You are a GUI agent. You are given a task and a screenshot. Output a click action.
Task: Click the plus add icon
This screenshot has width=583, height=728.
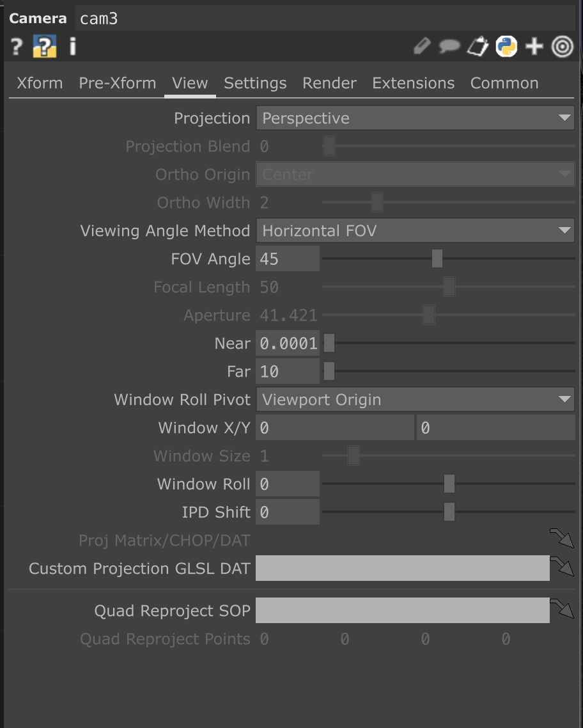pos(534,47)
